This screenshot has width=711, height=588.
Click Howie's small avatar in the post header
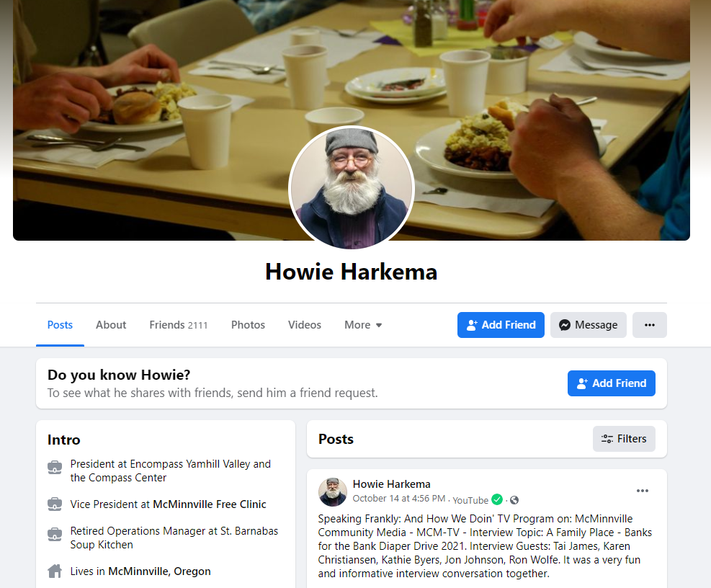pyautogui.click(x=332, y=492)
